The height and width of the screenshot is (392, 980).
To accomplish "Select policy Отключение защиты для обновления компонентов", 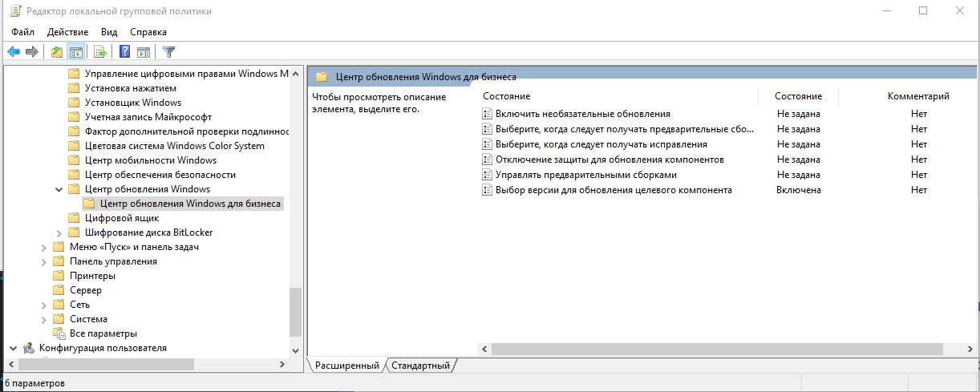I will pyautogui.click(x=609, y=160).
